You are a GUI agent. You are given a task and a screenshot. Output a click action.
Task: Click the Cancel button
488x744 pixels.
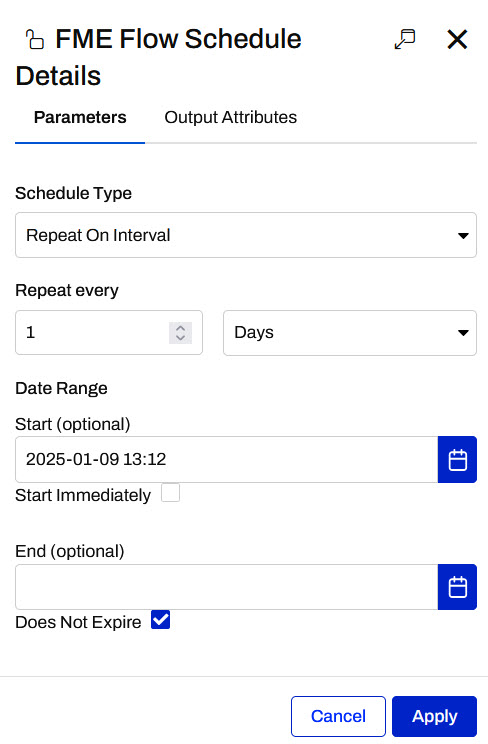pyautogui.click(x=338, y=716)
